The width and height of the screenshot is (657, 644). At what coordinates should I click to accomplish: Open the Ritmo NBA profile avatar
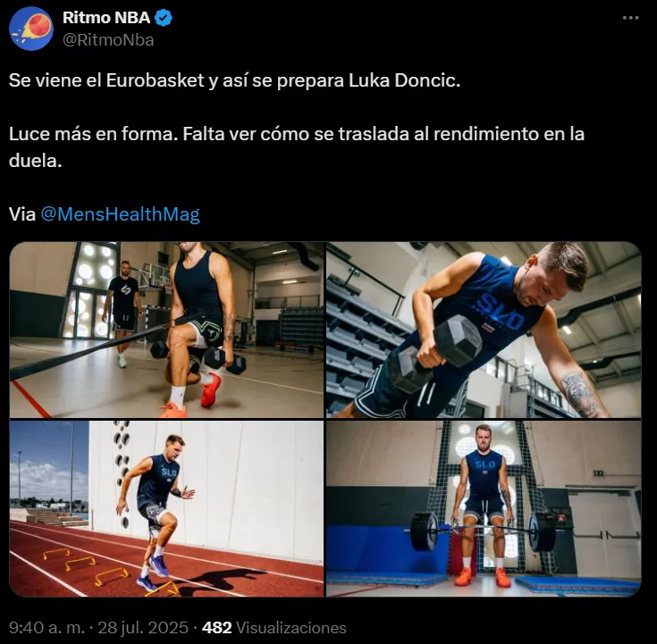coord(31,29)
